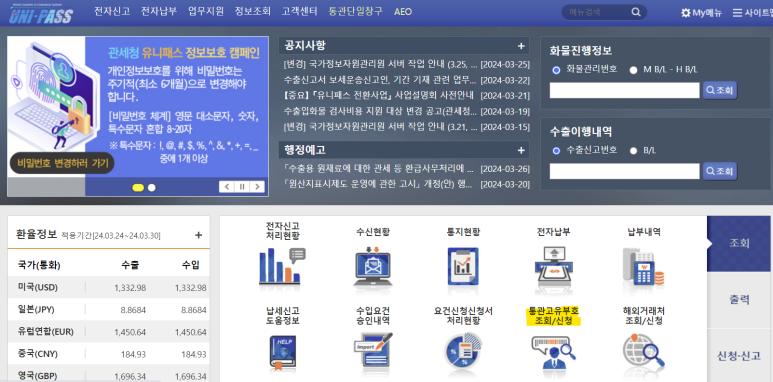Screen dimensions: 773x382
Task: Open notice 수출입화물 검사비용 지원 대상 변경
Action: click(x=380, y=111)
